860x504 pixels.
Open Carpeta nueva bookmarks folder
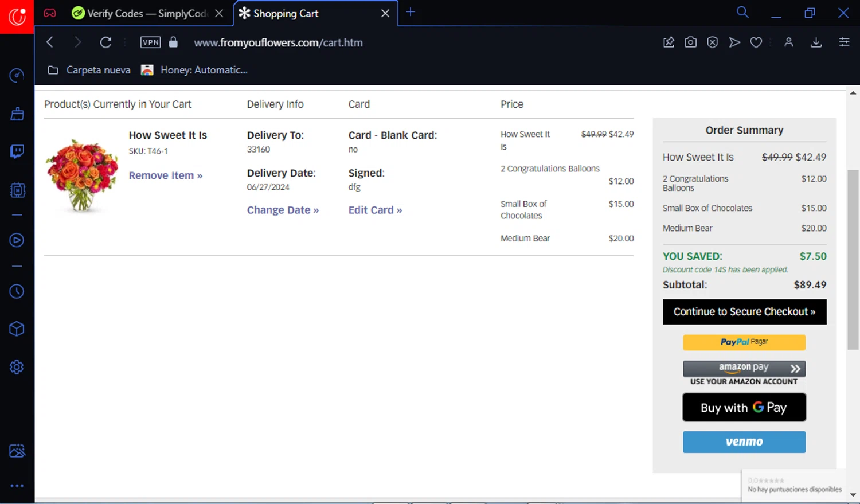coord(89,70)
